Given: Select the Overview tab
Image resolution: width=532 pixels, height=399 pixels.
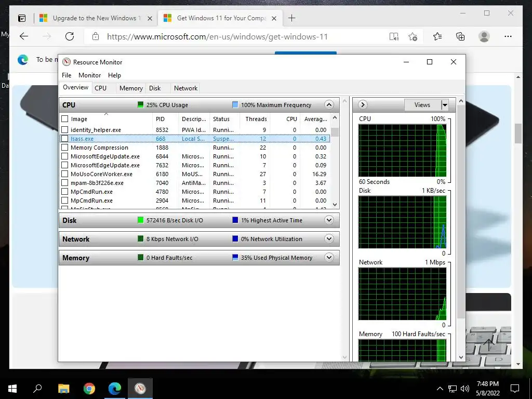Looking at the screenshot, I should [75, 87].
